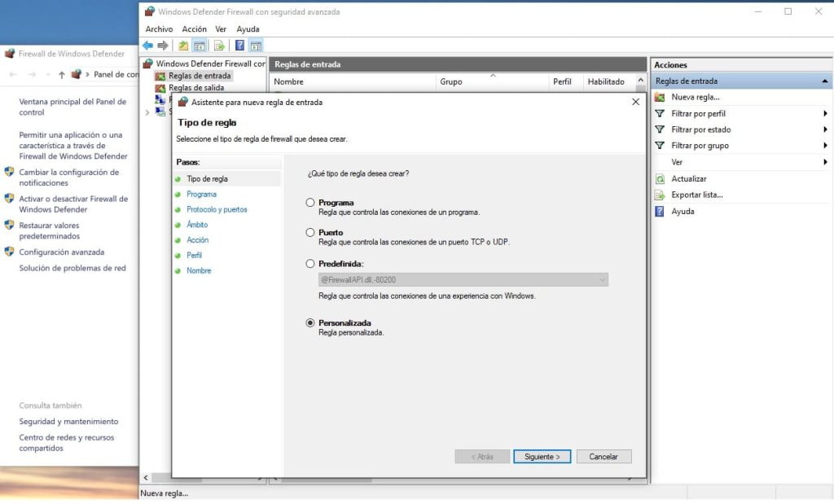Open the Archivo menu

[x=160, y=28]
